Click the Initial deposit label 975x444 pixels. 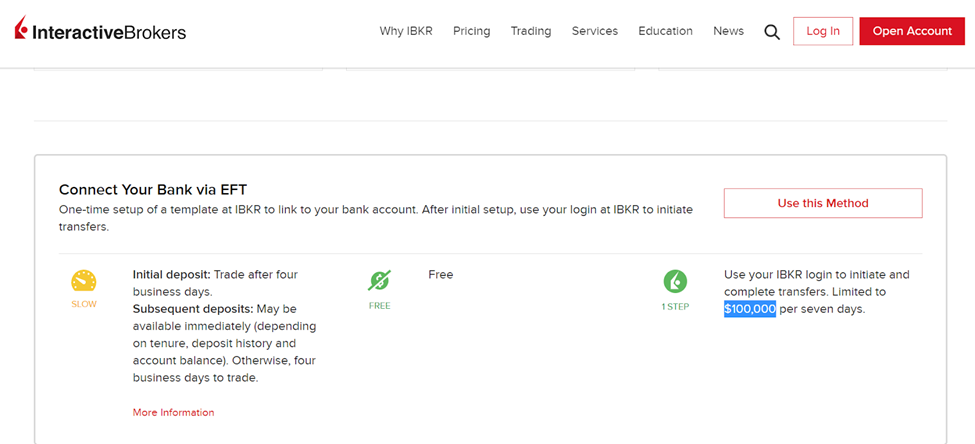172,274
